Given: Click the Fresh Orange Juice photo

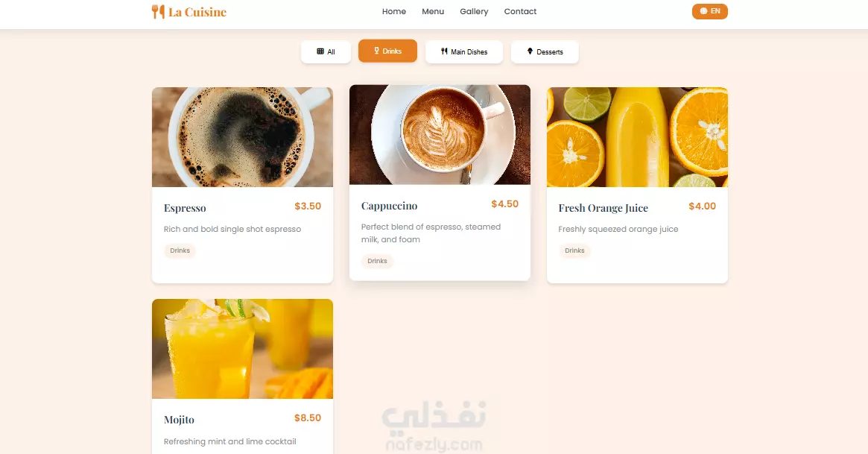Looking at the screenshot, I should point(637,136).
